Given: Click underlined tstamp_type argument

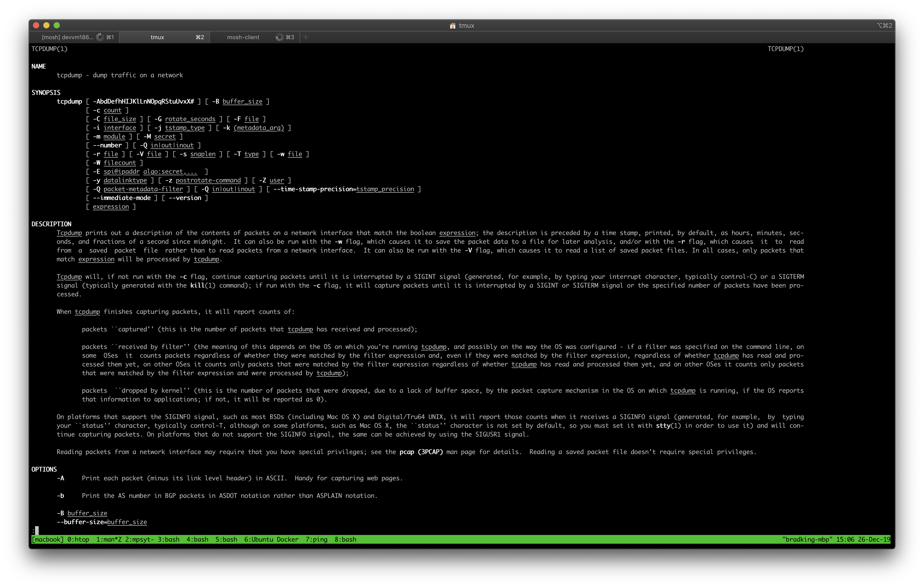Looking at the screenshot, I should pyautogui.click(x=185, y=128).
